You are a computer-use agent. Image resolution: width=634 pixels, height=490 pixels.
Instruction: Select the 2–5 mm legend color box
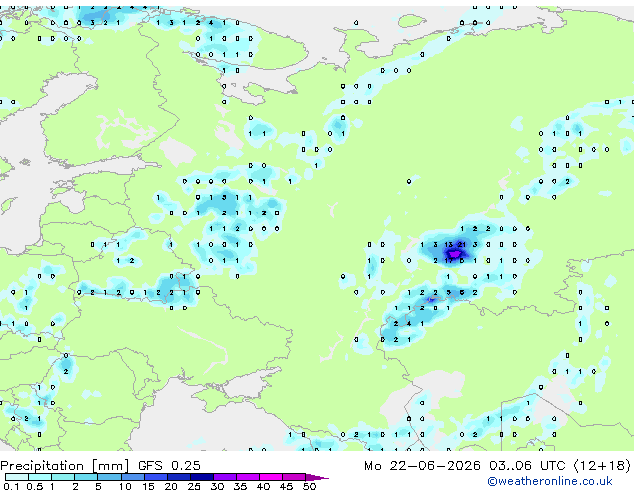click(86, 477)
